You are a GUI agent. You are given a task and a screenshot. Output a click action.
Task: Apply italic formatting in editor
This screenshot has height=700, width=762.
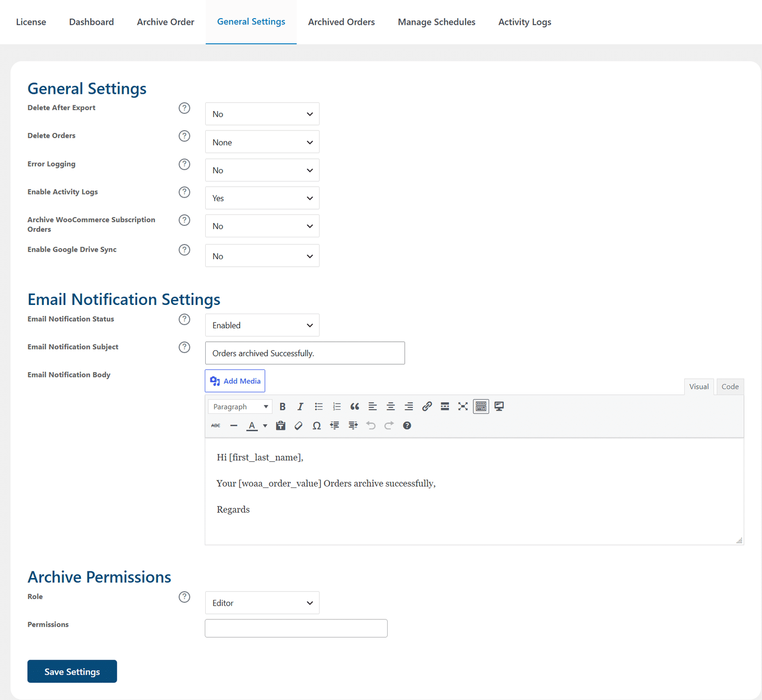click(300, 406)
